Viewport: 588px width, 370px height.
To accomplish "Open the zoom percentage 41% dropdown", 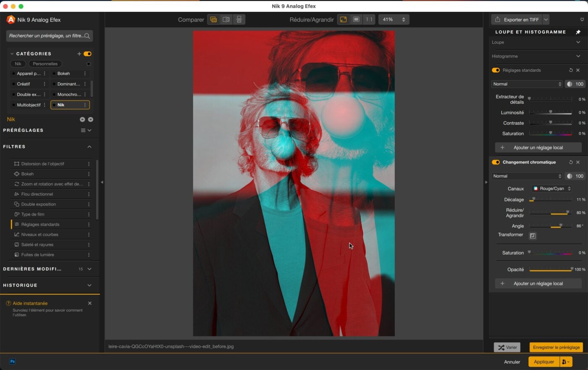I will click(x=394, y=20).
